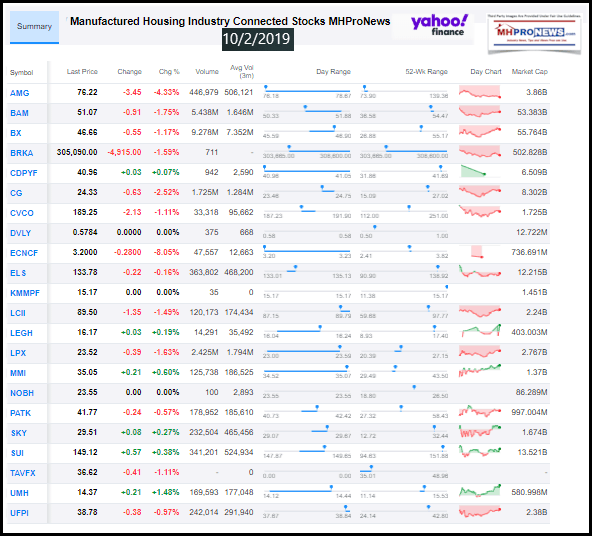The image size is (592, 536).
Task: Open the AMG ticker link
Action: 20,93
